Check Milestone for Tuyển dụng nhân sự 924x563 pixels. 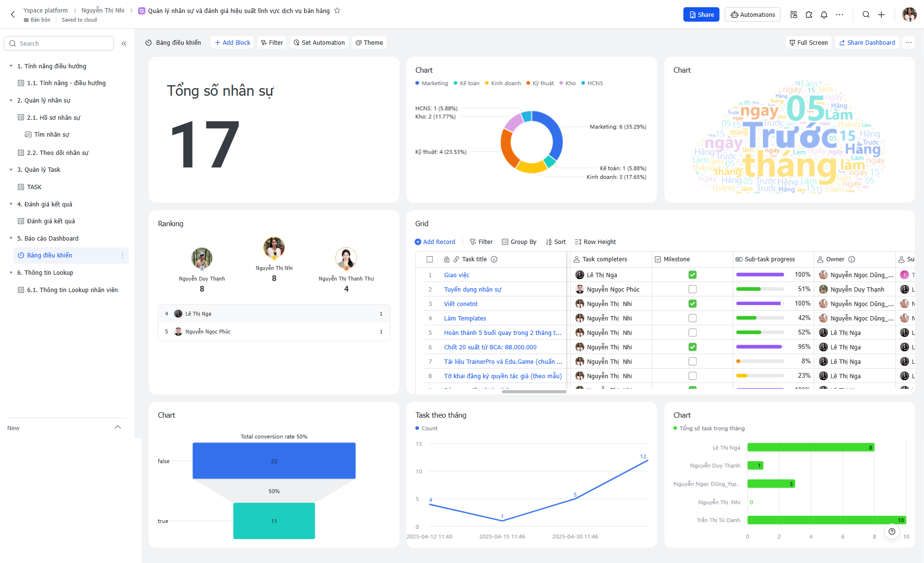tap(693, 289)
